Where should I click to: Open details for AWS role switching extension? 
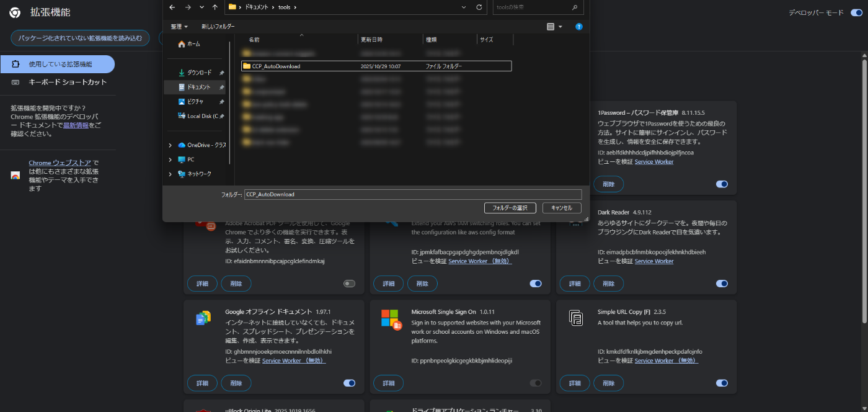click(x=389, y=284)
